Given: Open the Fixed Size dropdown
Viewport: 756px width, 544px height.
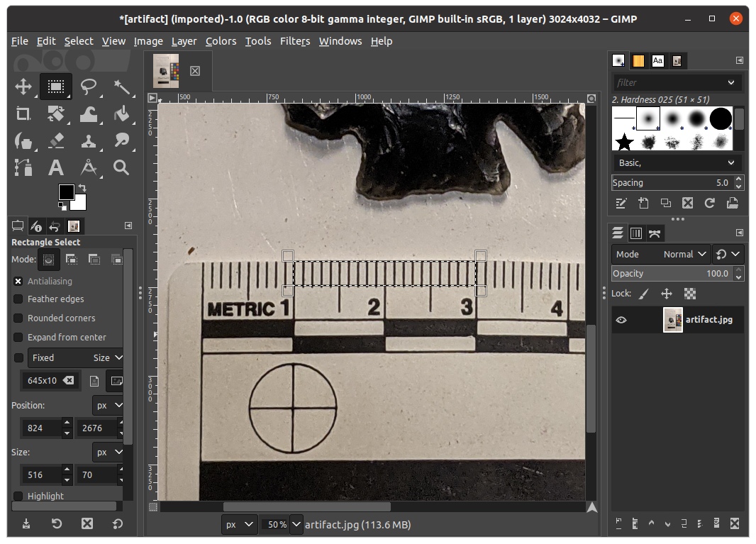Looking at the screenshot, I should (75, 358).
